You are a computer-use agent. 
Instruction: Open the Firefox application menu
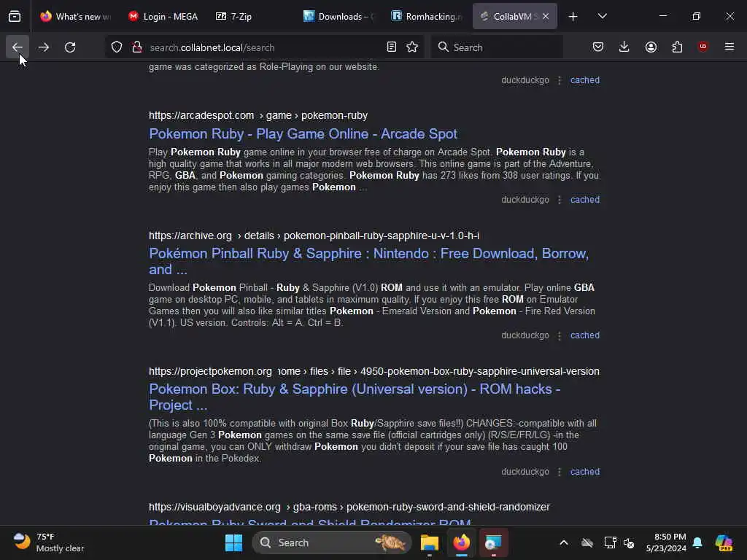coord(729,47)
